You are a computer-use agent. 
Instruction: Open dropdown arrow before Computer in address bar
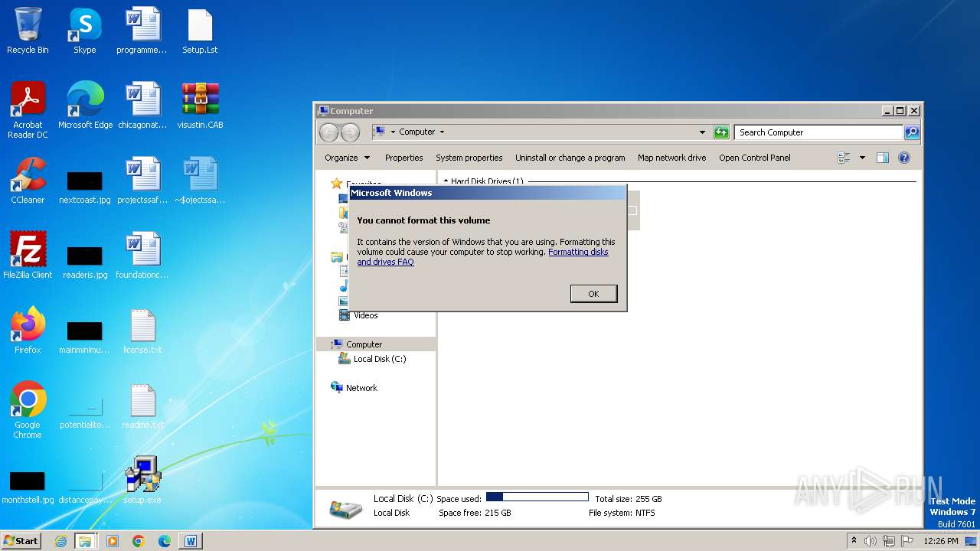(x=393, y=132)
